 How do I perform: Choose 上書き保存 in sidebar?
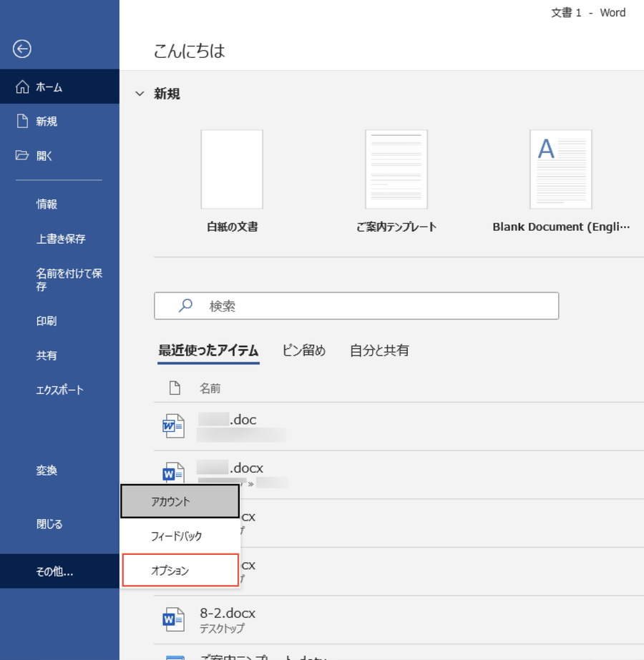pos(59,239)
